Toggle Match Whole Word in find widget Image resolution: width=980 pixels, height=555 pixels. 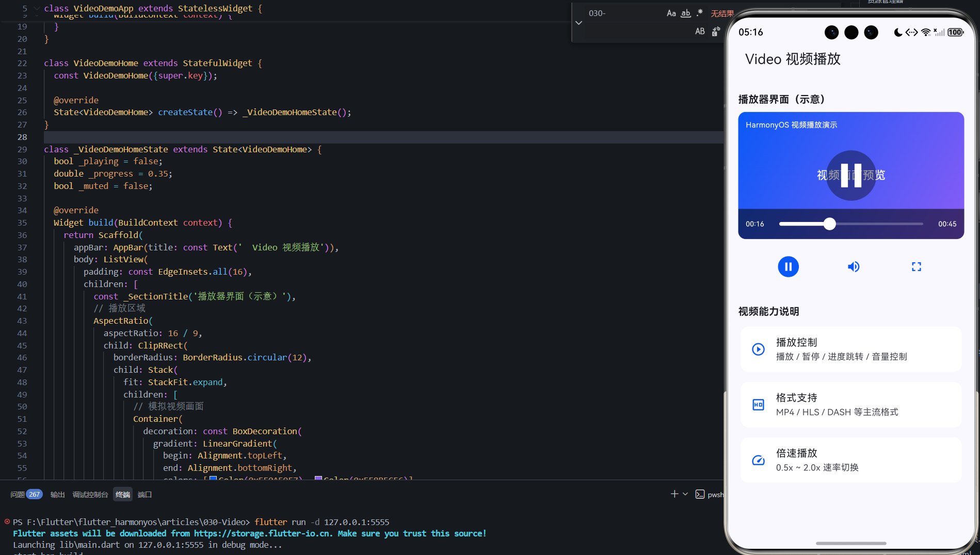[686, 13]
